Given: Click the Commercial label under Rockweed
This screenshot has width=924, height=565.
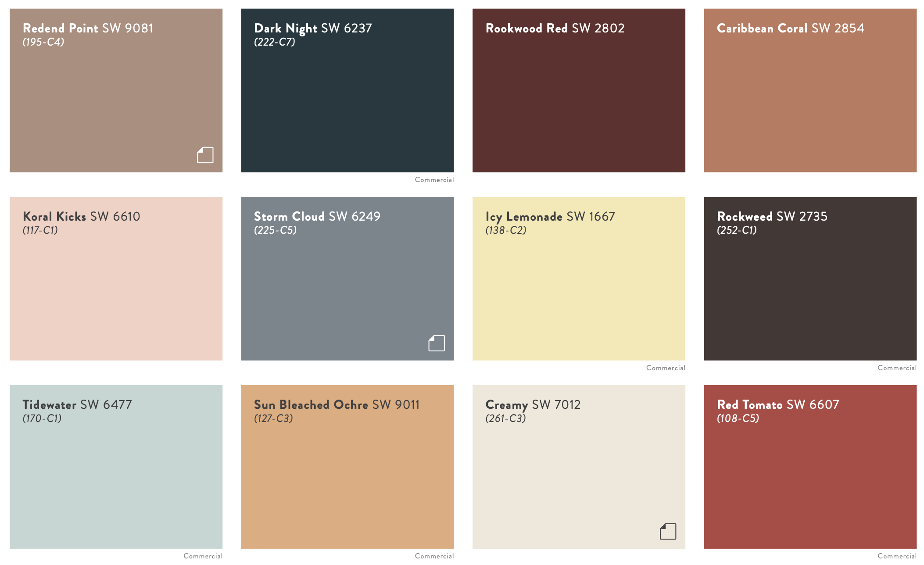Looking at the screenshot, I should point(897,368).
